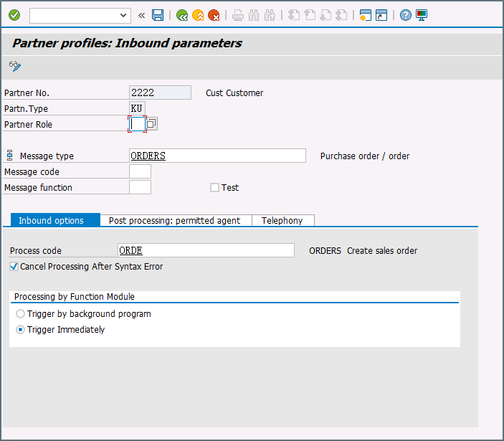Image resolution: width=504 pixels, height=441 pixels.
Task: Collapse the command field with double chevron
Action: click(141, 15)
